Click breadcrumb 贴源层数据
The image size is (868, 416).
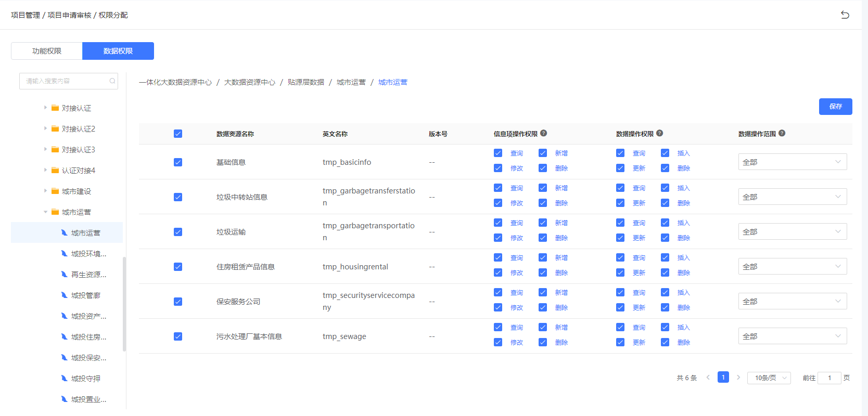coord(306,82)
